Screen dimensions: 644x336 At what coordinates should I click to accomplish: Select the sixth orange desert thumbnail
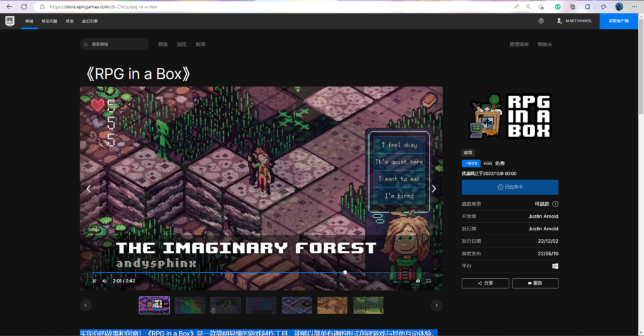(x=332, y=305)
